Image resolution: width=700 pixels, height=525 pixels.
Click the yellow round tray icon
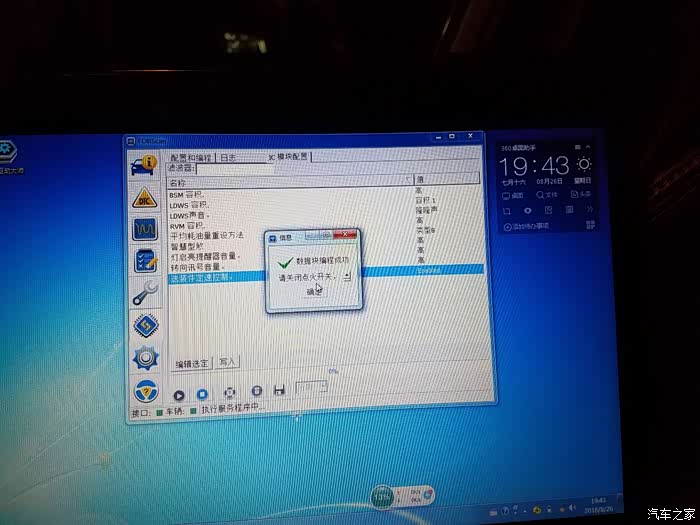coord(538,510)
